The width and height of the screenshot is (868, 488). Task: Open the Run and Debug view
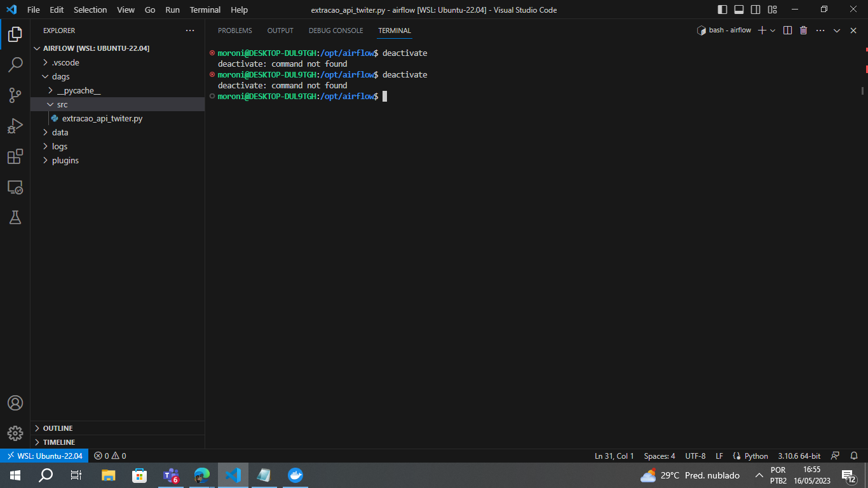tap(15, 126)
